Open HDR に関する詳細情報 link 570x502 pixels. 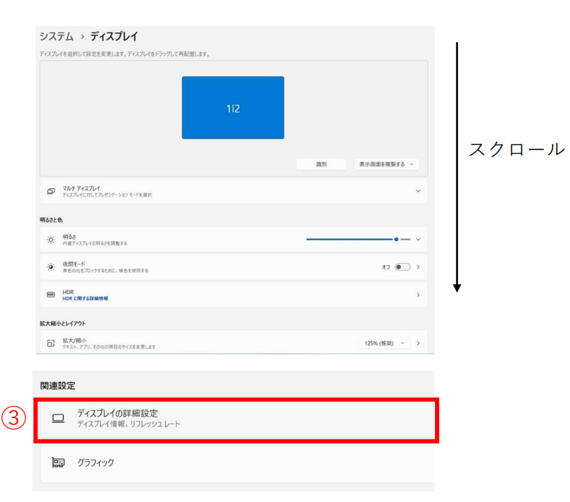tap(85, 298)
